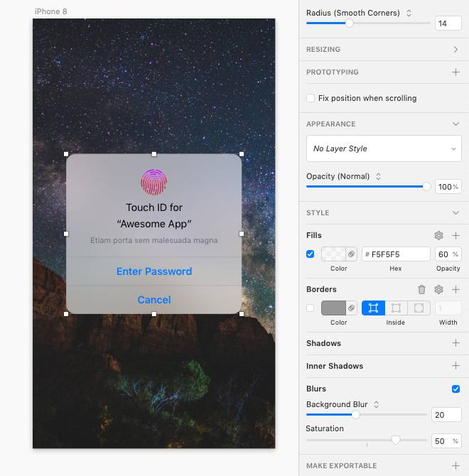
Task: Enable Fix position when scrolling checkbox
Action: [x=311, y=98]
